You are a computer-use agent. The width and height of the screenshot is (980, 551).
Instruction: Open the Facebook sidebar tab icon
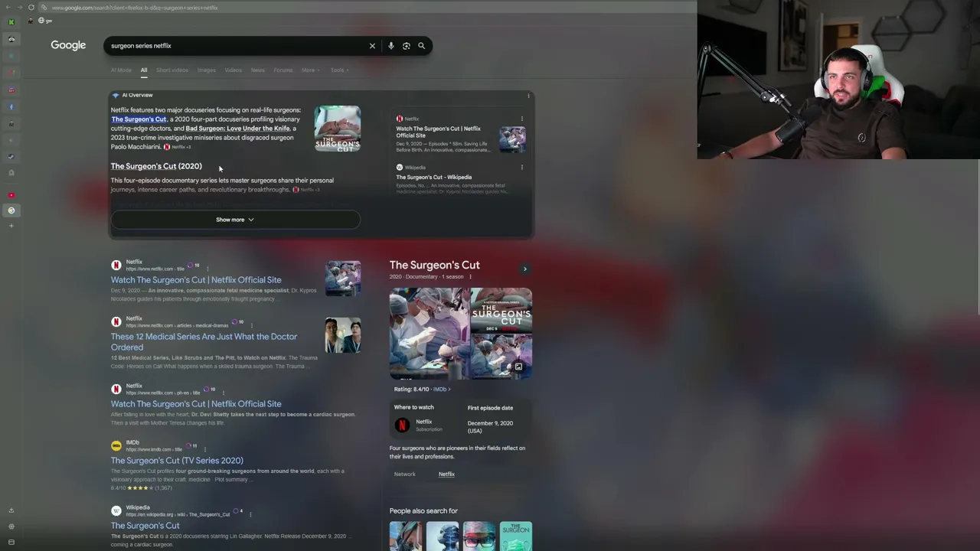pyautogui.click(x=11, y=107)
